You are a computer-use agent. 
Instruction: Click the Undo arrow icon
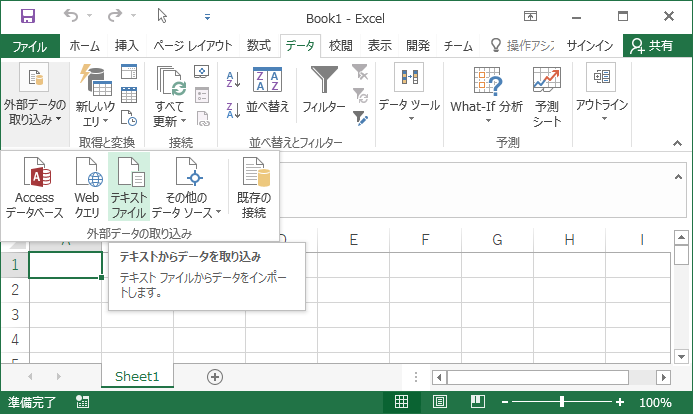tap(71, 16)
